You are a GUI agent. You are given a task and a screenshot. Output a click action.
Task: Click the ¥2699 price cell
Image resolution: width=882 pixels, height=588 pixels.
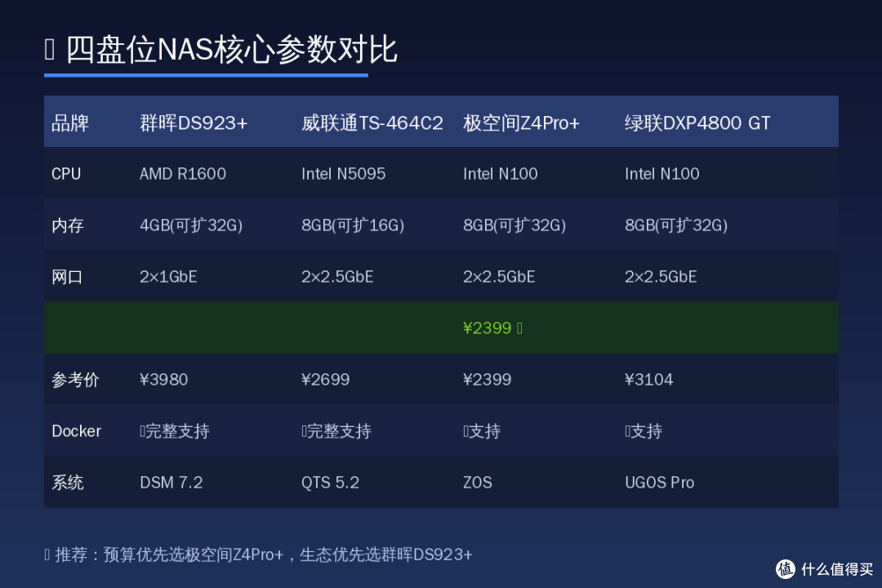pos(325,380)
